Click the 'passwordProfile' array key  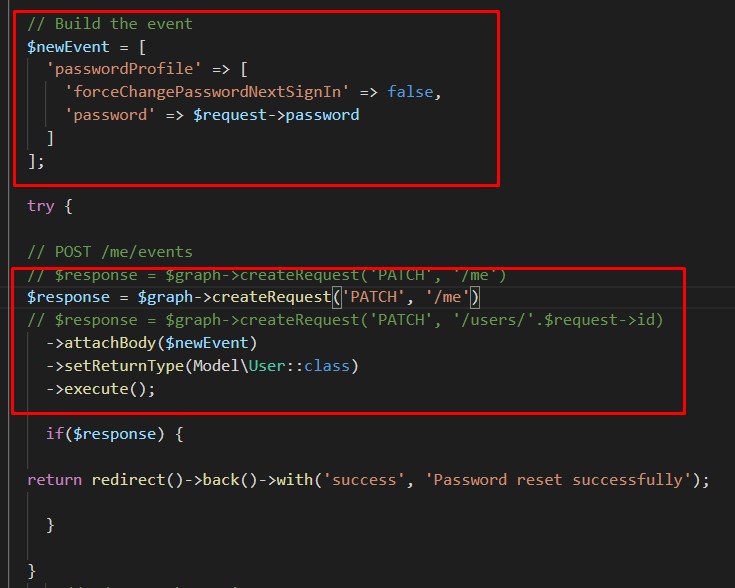pyautogui.click(x=124, y=69)
